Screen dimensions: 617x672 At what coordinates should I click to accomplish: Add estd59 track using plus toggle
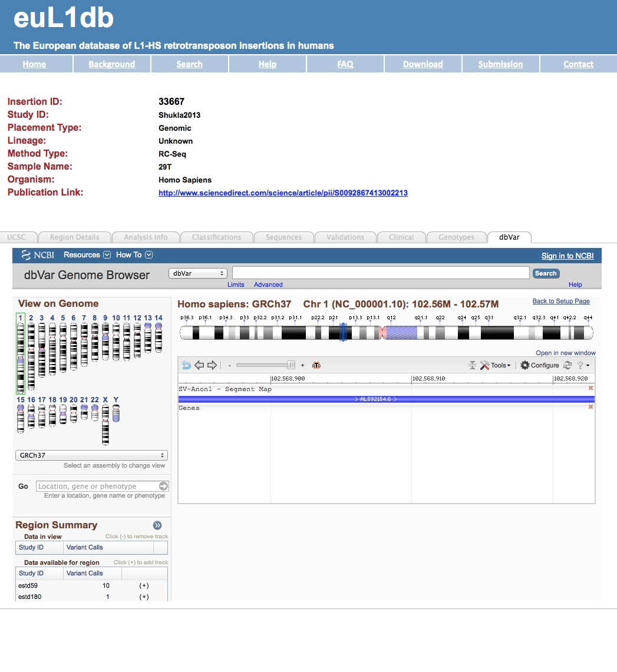point(144,586)
